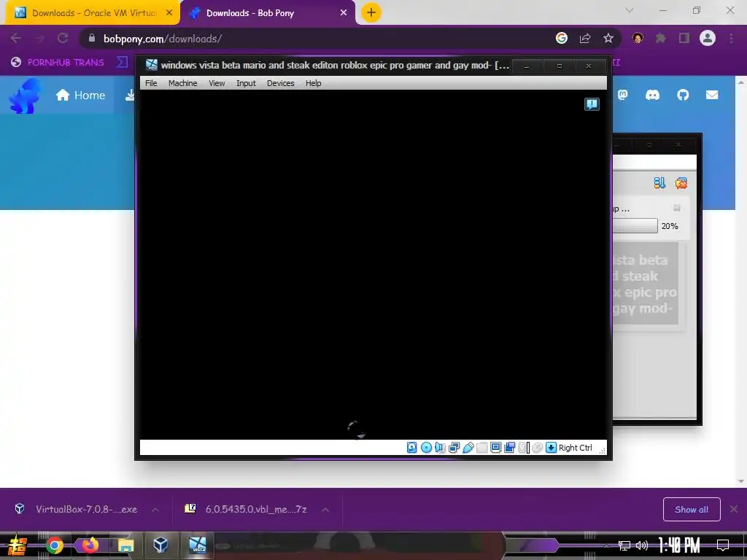Click the running Vista VM taskbar icon

click(x=197, y=545)
